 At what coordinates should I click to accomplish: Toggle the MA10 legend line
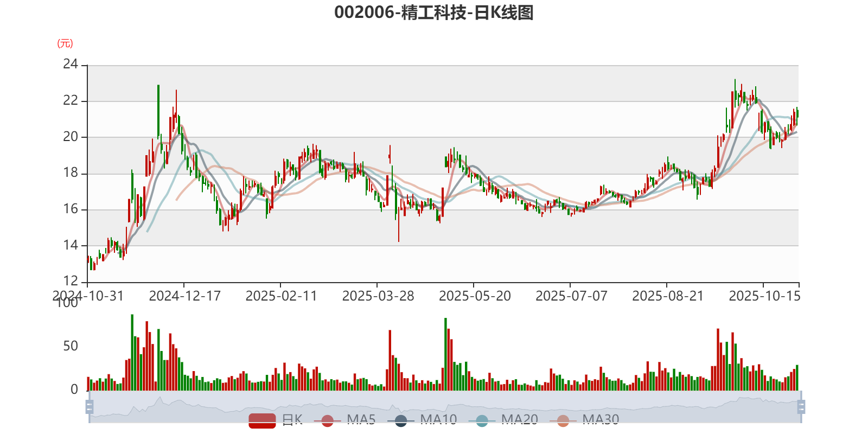[x=422, y=420]
